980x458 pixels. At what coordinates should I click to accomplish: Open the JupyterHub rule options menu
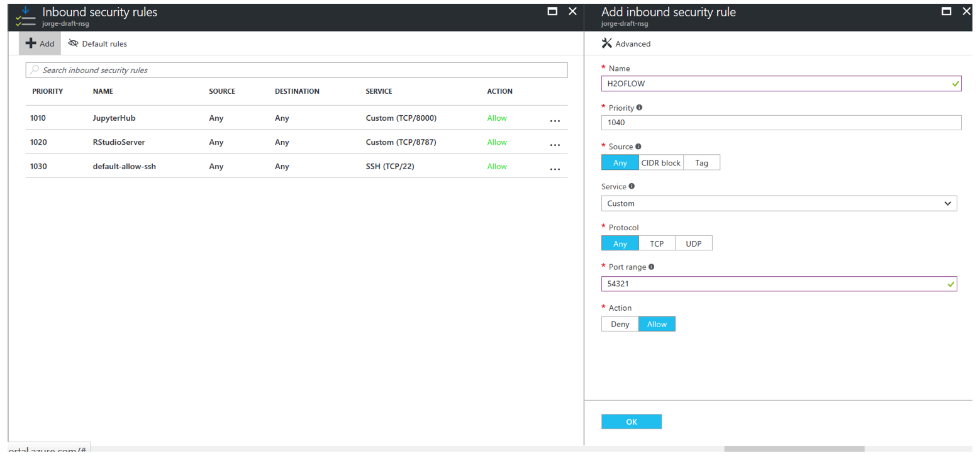555,120
